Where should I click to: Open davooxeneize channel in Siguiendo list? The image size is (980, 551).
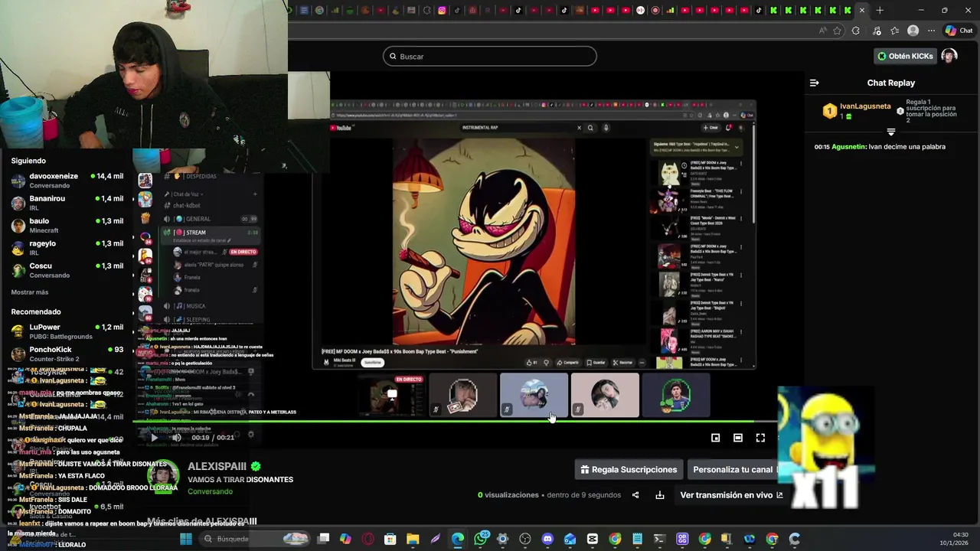click(67, 181)
